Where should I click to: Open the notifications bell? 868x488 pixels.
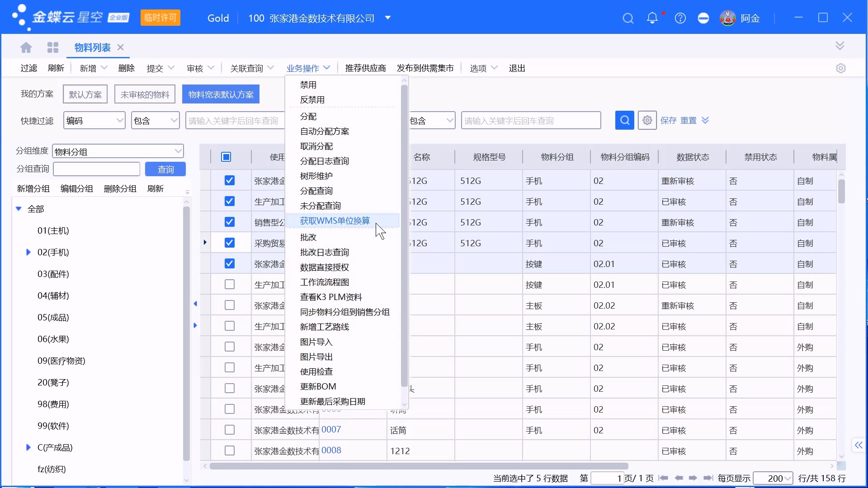652,18
